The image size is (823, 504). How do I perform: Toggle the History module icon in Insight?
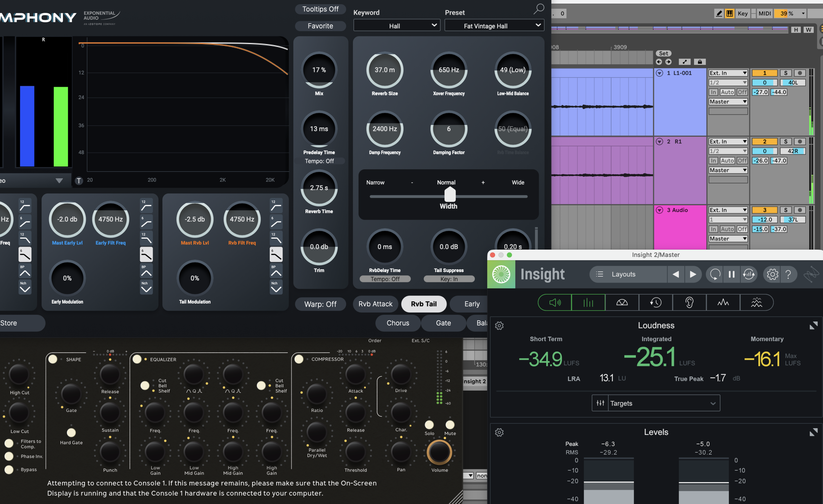click(656, 302)
